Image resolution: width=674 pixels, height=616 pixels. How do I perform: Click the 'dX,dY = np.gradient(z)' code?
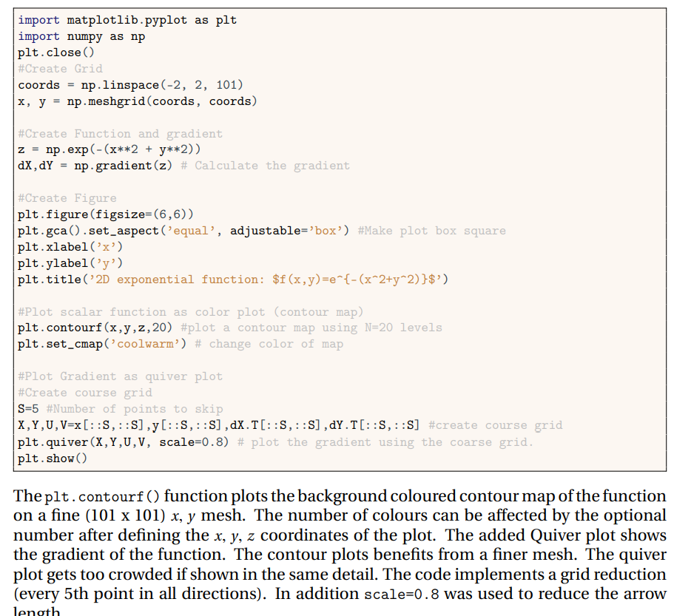(x=95, y=166)
